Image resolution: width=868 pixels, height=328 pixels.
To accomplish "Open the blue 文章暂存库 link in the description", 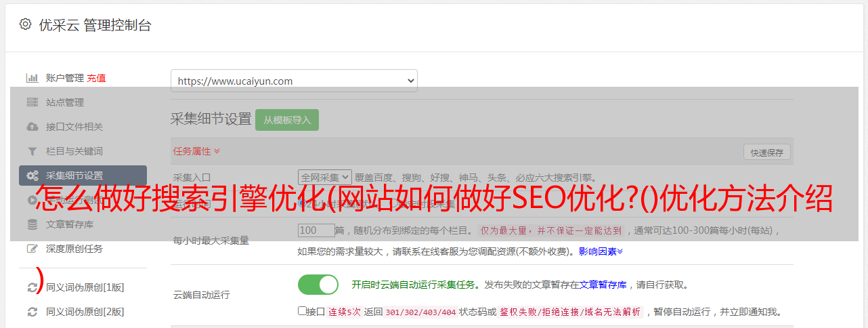I will click(x=603, y=285).
